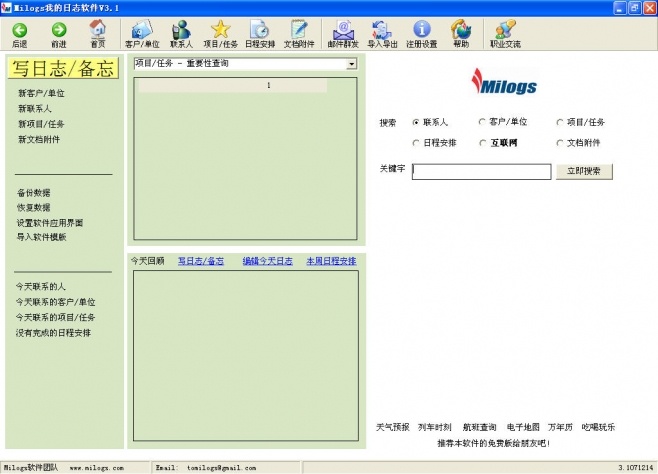Expand the 项目/任务 重要性查询 dropdown
The width and height of the screenshot is (658, 474).
[x=351, y=64]
